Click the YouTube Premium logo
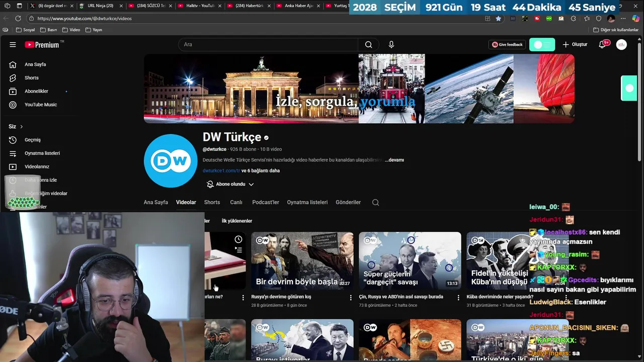This screenshot has width=644, height=362. (42, 45)
